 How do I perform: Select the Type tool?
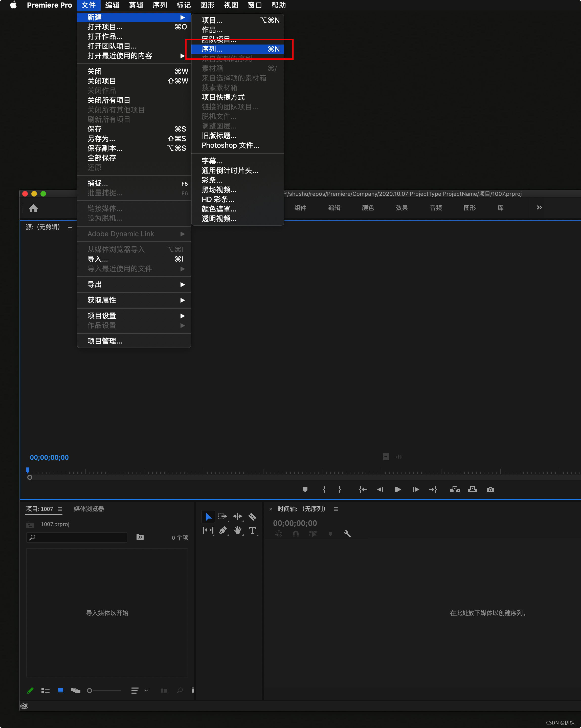pos(252,530)
